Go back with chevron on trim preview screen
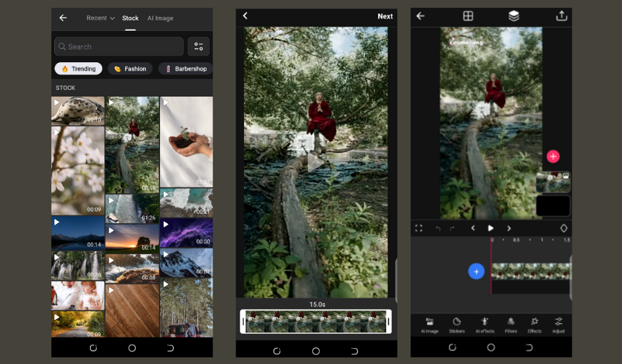The image size is (622, 364). 245,16
